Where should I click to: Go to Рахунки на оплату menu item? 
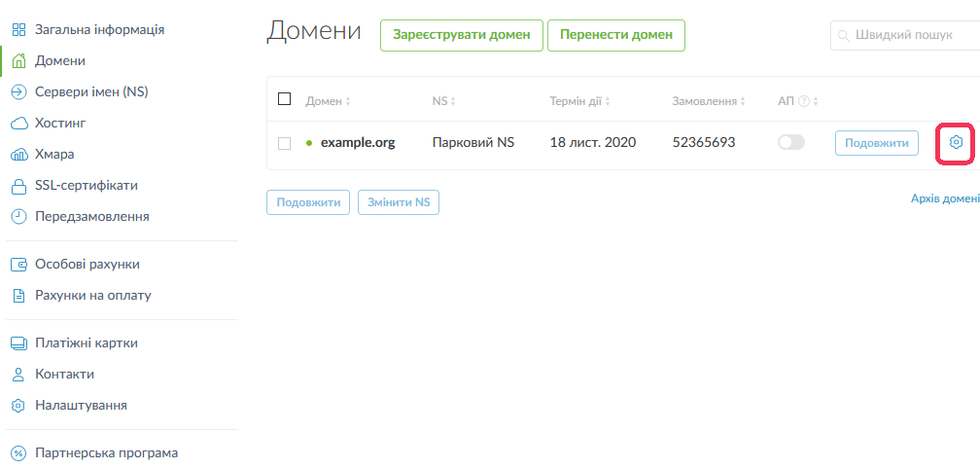pos(92,295)
